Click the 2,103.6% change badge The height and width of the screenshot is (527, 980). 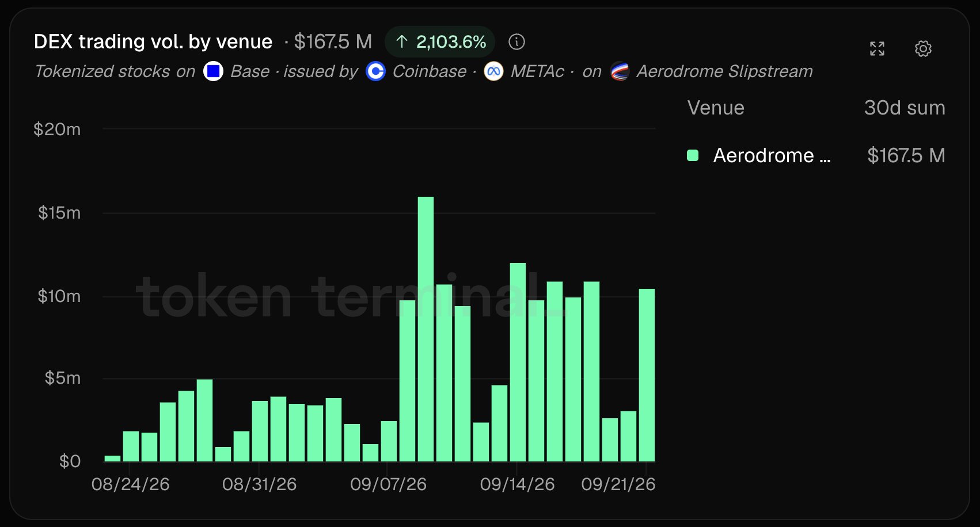[x=440, y=42]
